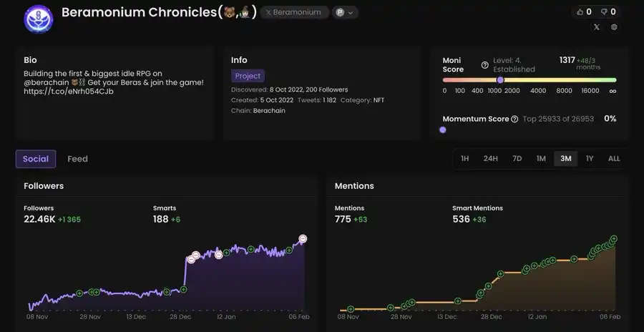Click the Momentum Score help question icon

514,119
